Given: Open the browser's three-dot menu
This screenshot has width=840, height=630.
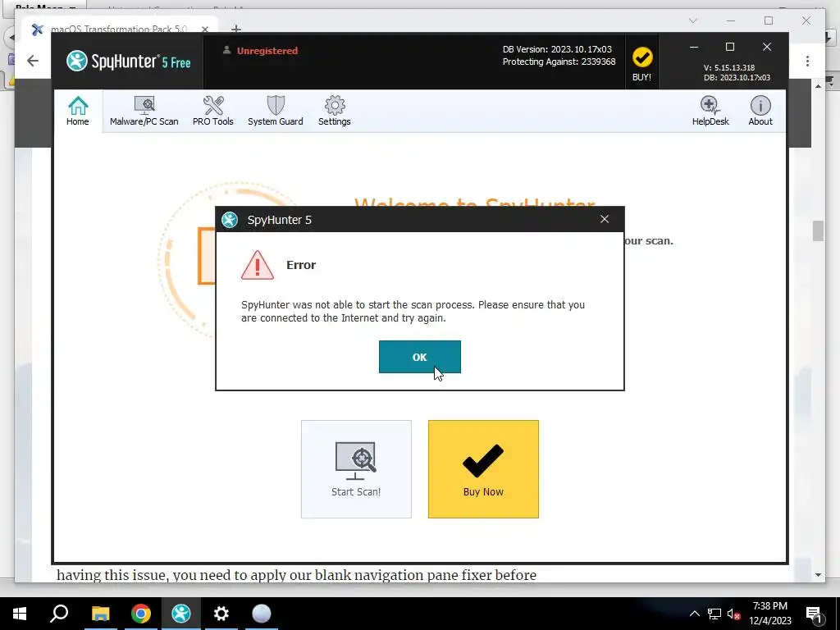Looking at the screenshot, I should 807,61.
